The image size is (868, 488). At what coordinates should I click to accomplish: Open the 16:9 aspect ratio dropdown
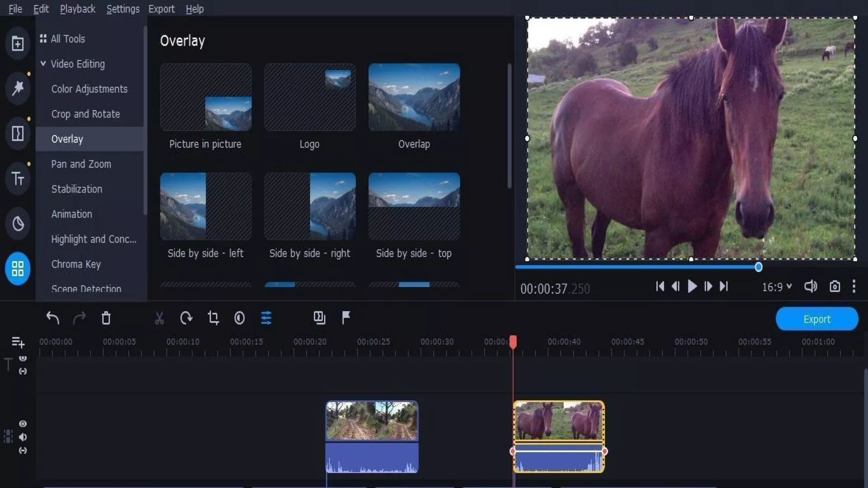click(776, 286)
